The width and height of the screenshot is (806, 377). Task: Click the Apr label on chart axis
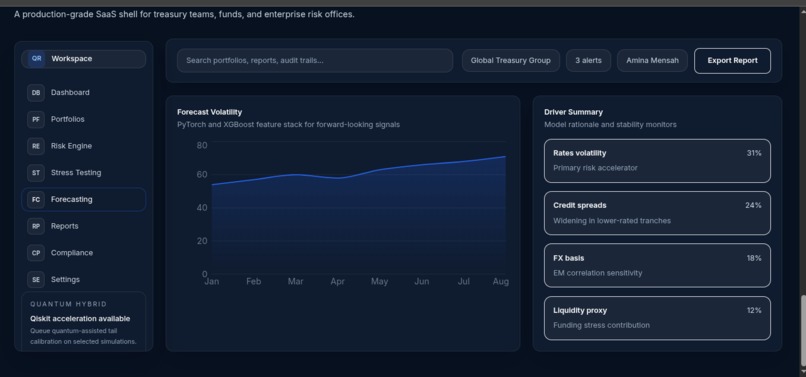click(x=337, y=281)
